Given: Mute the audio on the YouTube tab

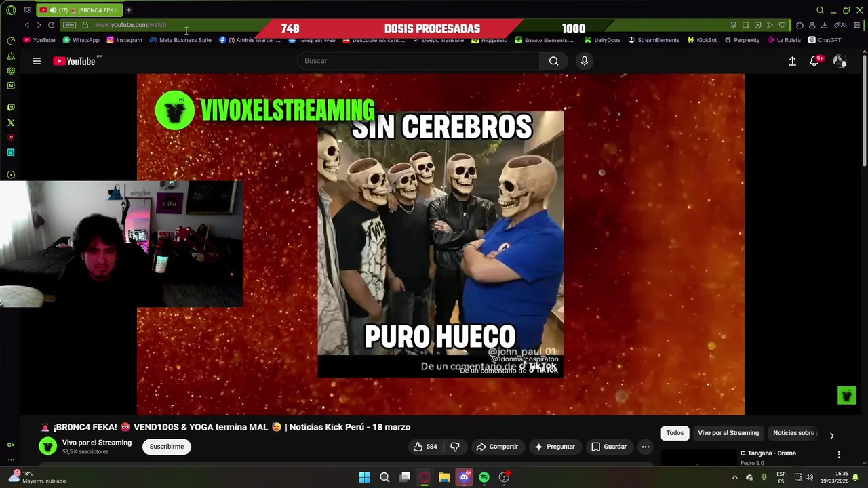Looking at the screenshot, I should (53, 10).
